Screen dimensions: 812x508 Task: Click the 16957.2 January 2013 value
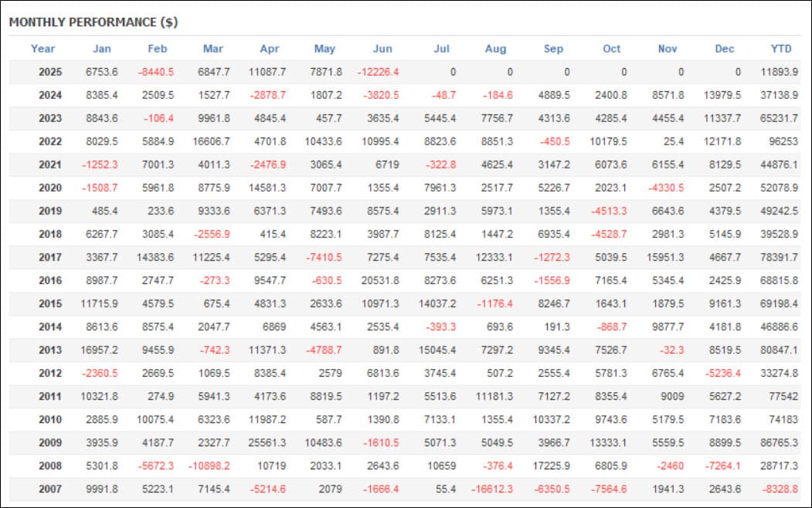(99, 351)
